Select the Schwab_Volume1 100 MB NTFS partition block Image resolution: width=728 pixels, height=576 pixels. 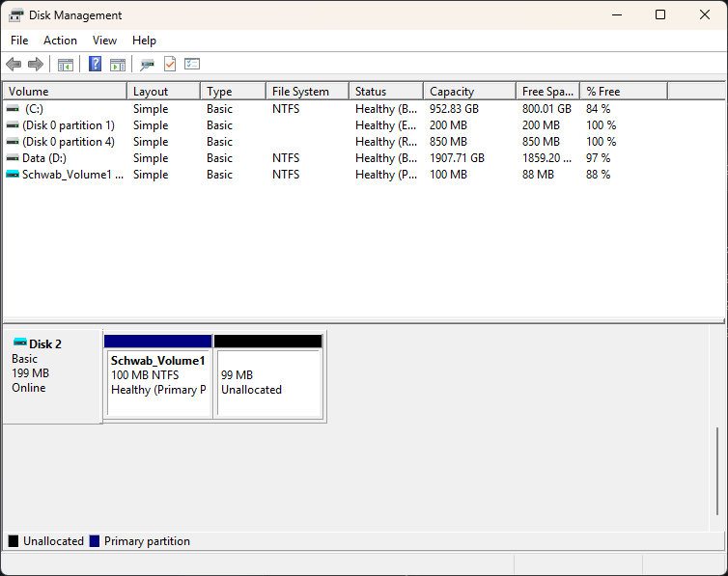pyautogui.click(x=157, y=376)
